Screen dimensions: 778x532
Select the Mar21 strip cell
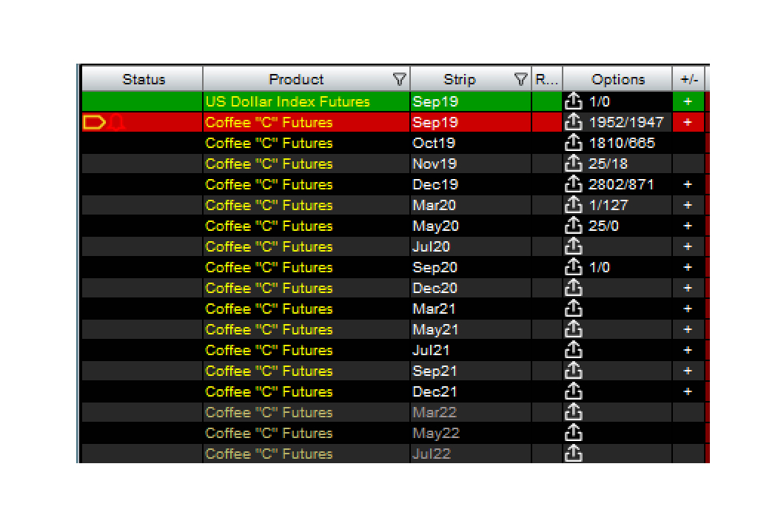(471, 309)
